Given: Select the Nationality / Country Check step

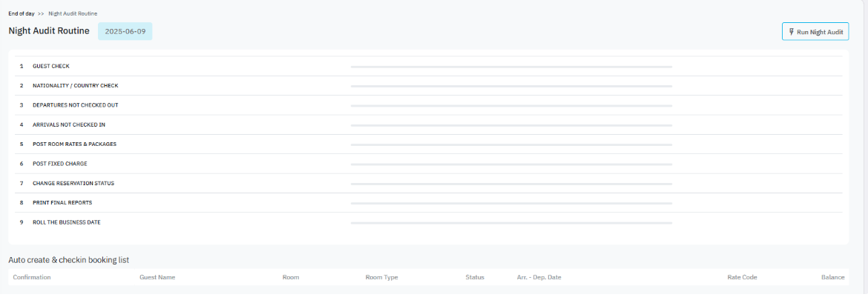Looking at the screenshot, I should pos(75,86).
